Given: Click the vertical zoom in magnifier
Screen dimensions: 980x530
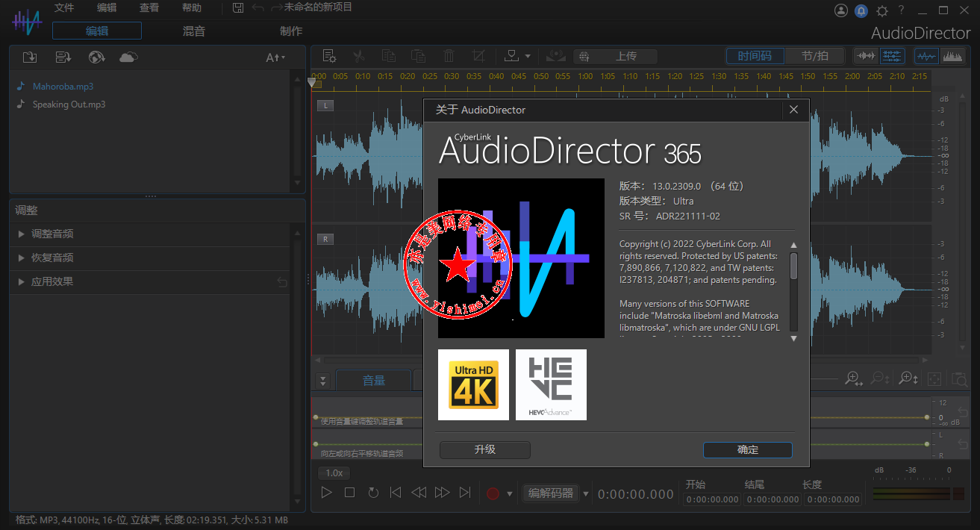Looking at the screenshot, I should [x=908, y=379].
